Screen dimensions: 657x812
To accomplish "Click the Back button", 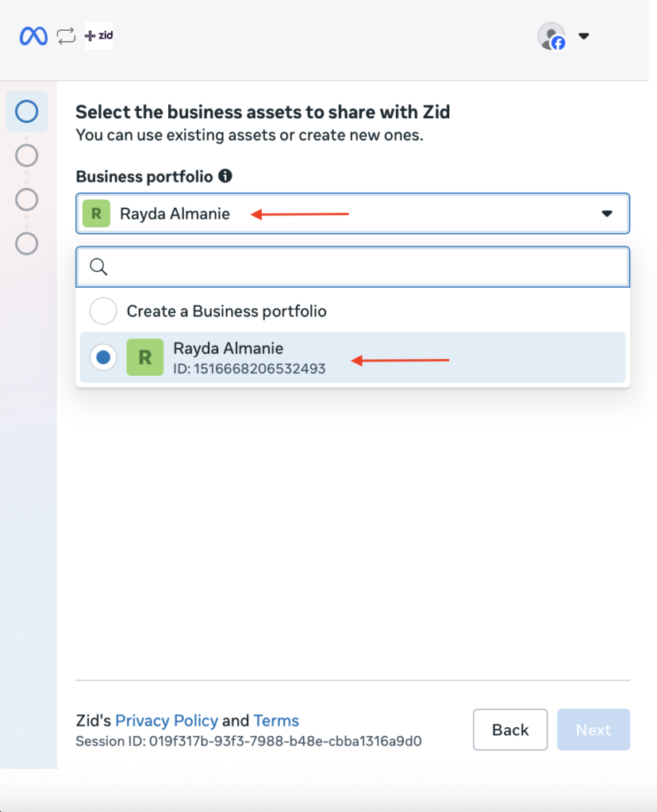I will (x=510, y=730).
